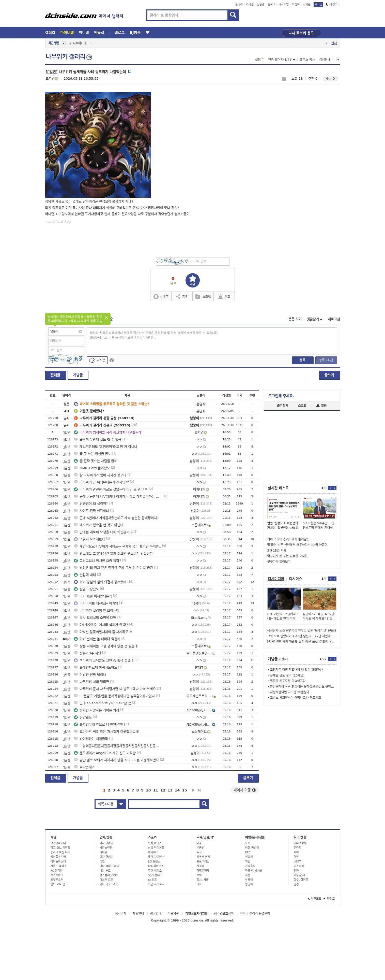Advance the sidebar 개념글 list to the next page
385x980 pixels.
click(x=334, y=659)
